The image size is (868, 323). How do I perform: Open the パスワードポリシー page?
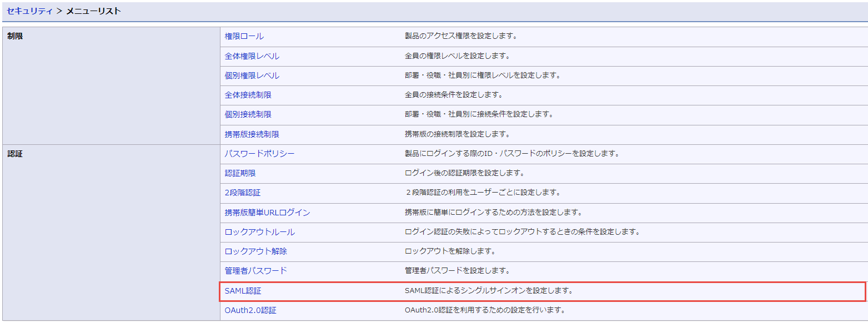259,154
